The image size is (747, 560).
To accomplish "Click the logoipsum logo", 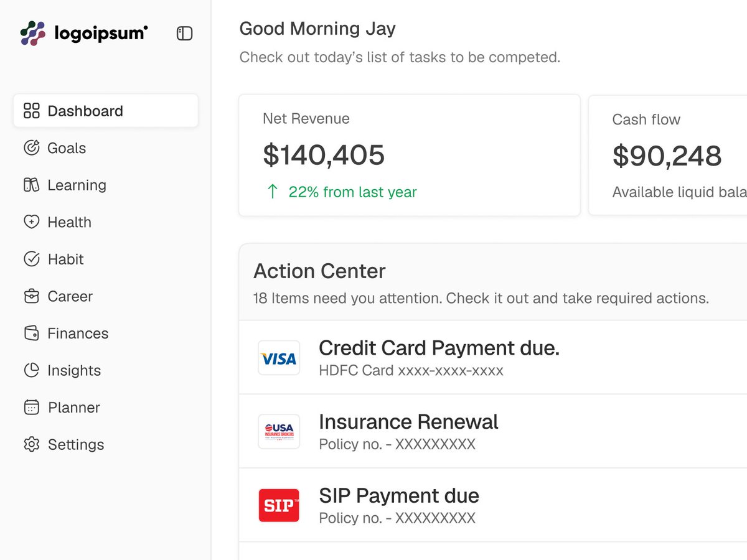I will pyautogui.click(x=84, y=33).
